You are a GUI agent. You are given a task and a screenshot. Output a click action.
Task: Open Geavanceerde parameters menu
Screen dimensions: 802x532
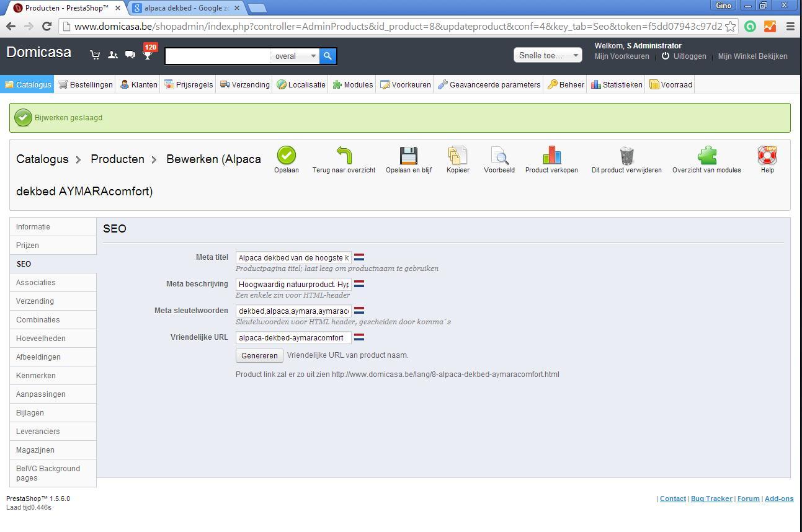[489, 84]
